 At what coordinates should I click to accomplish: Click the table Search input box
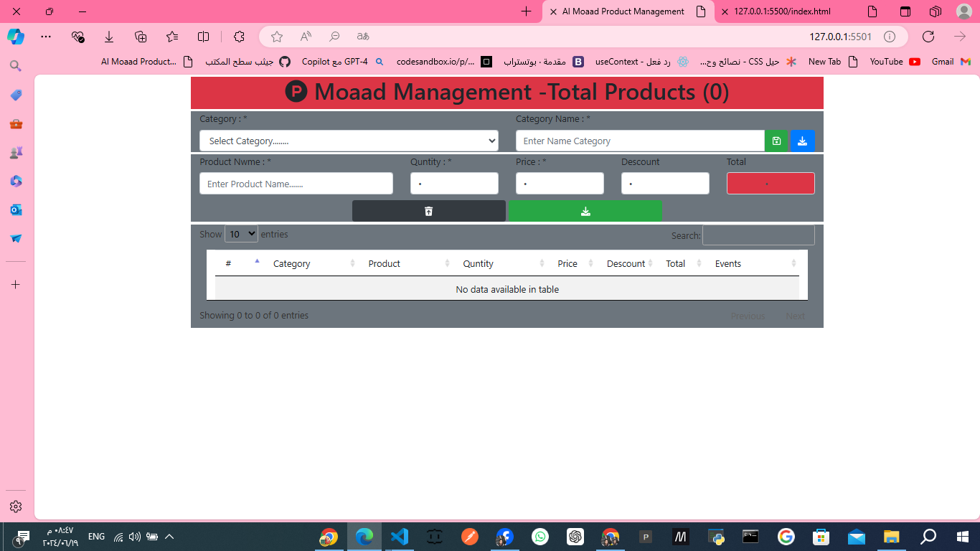[758, 235]
